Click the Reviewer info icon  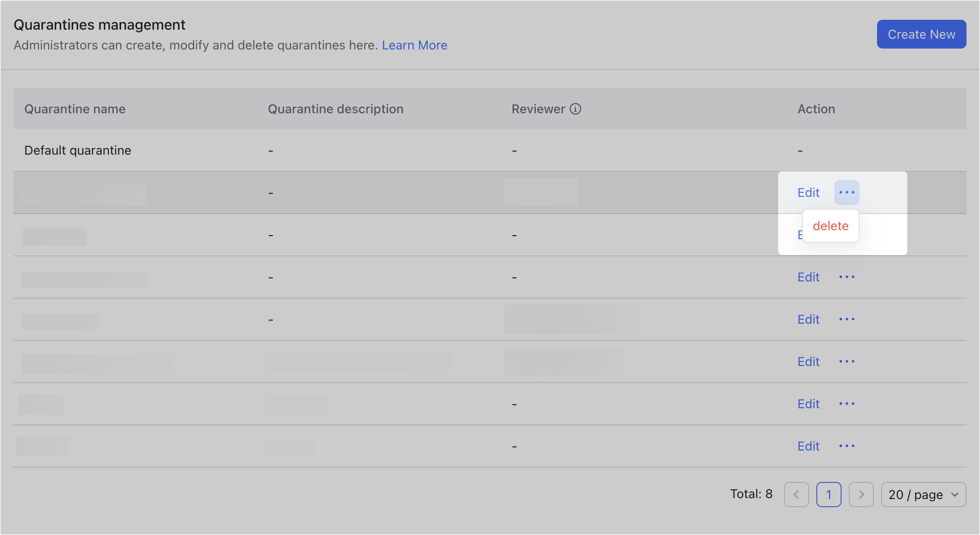575,109
